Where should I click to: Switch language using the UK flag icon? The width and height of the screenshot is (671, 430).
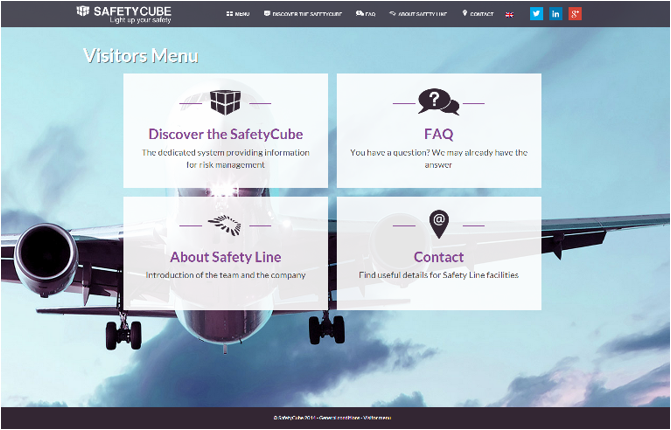510,14
